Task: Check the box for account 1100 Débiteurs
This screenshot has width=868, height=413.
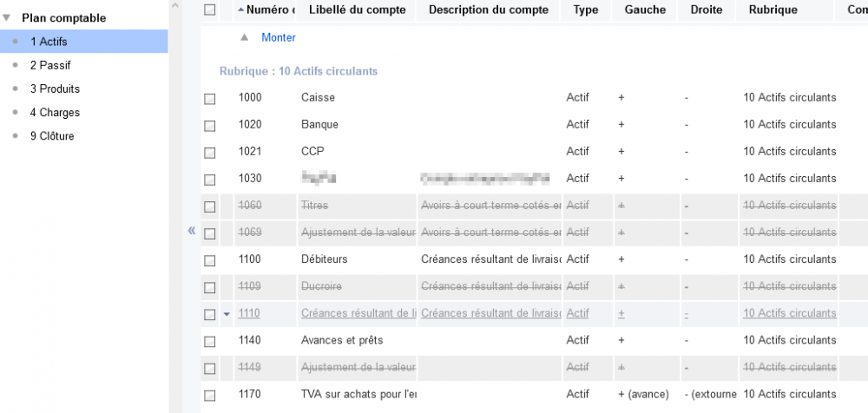Action: point(209,260)
